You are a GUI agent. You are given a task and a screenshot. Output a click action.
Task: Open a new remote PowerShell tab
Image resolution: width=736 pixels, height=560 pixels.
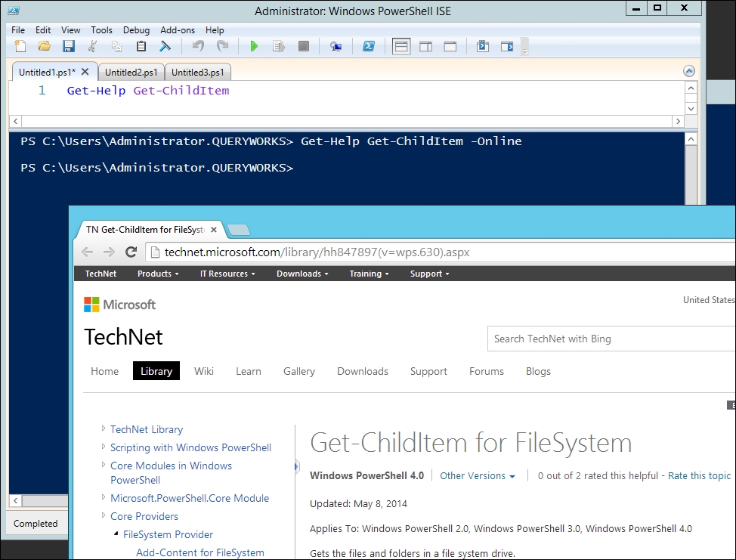[x=336, y=46]
